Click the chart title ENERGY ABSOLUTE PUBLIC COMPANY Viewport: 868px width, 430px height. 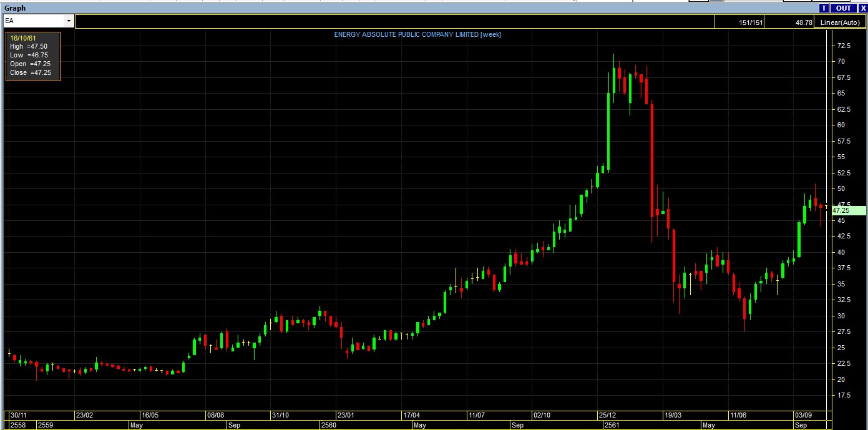pyautogui.click(x=417, y=34)
